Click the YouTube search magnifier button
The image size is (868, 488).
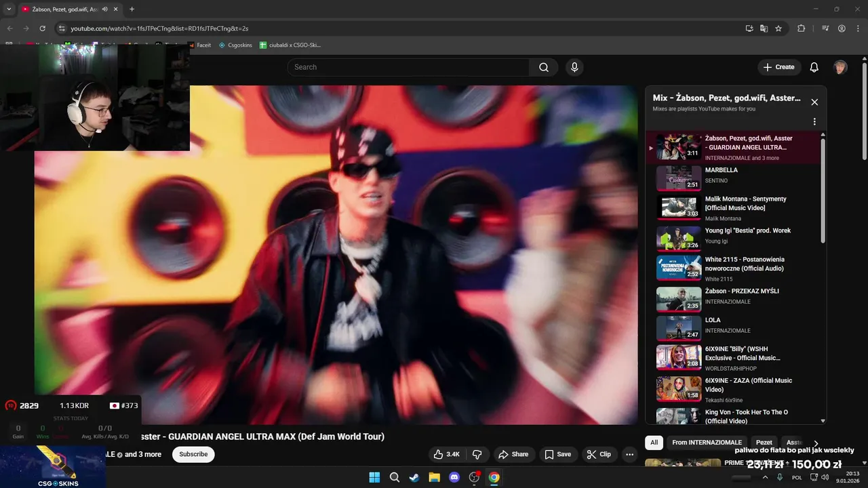point(544,67)
